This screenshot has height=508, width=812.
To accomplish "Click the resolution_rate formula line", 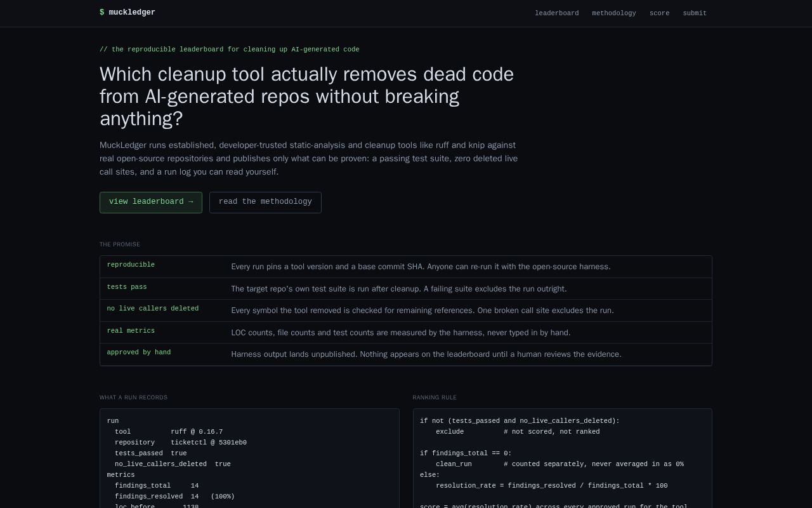I will coord(552,486).
